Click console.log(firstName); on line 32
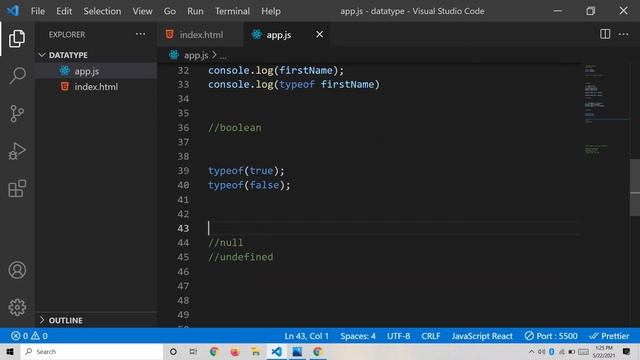 (276, 70)
